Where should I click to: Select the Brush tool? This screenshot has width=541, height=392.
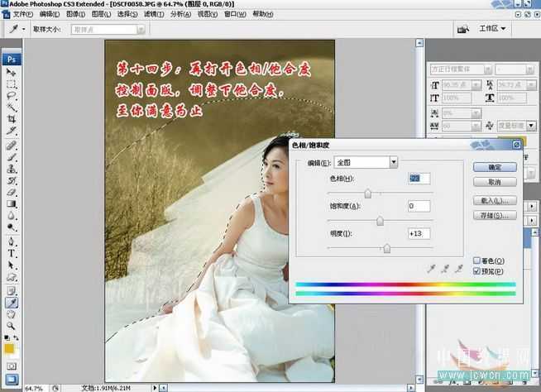(11, 157)
